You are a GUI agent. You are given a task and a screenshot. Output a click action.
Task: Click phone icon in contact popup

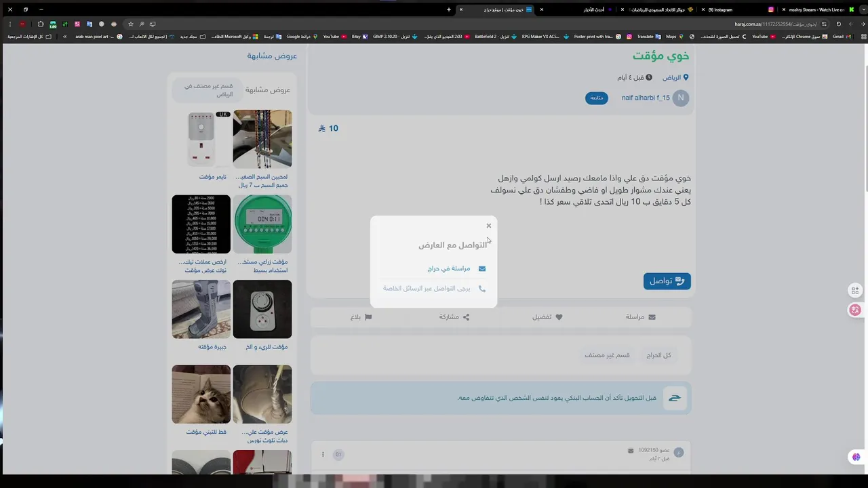point(482,289)
